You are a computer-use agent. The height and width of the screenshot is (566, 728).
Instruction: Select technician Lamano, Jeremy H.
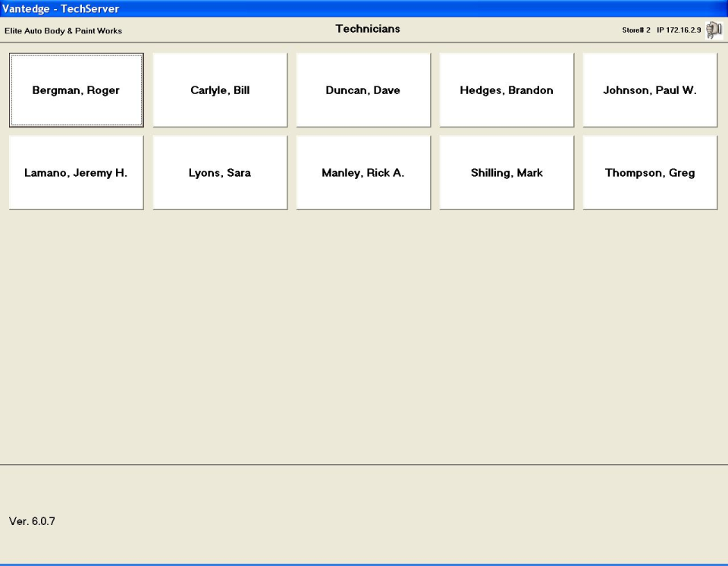point(76,172)
